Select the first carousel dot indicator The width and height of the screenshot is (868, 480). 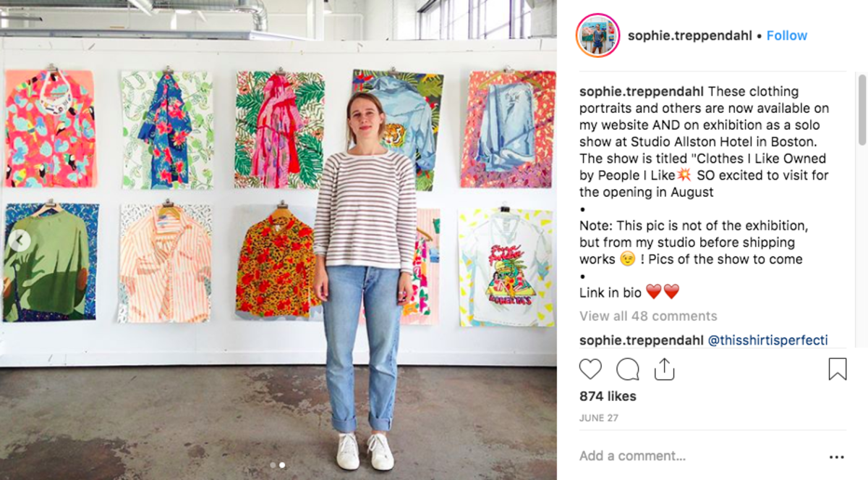272,465
